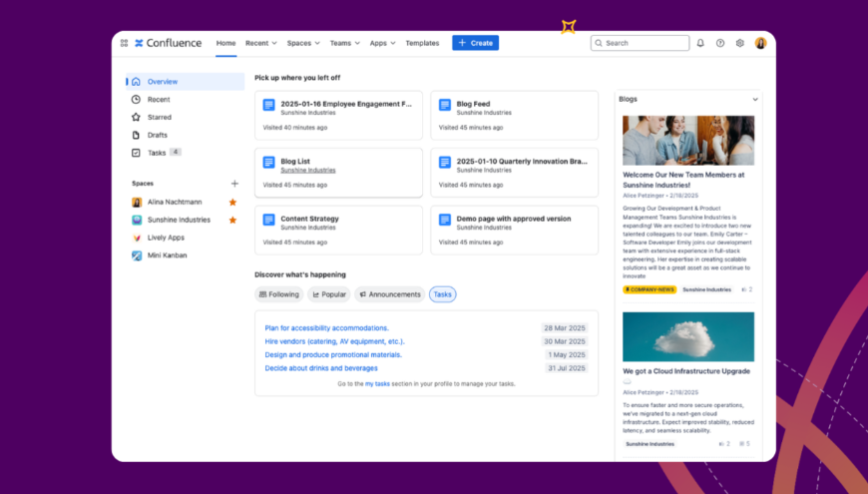Go to the Home tab

225,43
